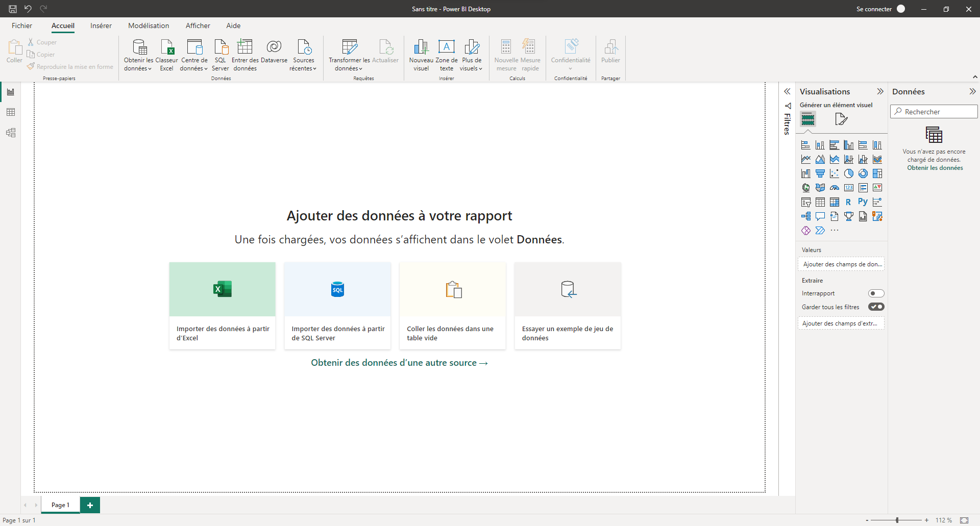Switch to the Insérer tab
The image size is (980, 526).
[101, 26]
